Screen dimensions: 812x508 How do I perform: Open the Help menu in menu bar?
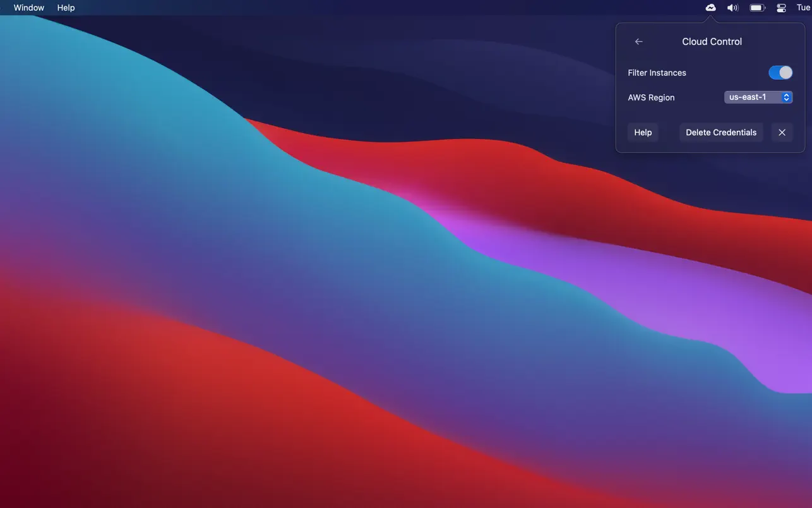point(66,8)
